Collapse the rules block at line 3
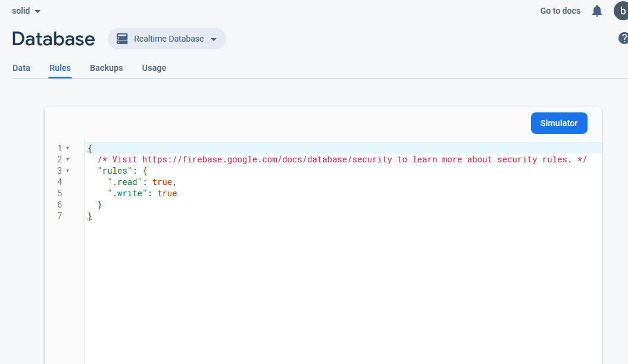Screen dimensions: 628x364 (68, 171)
